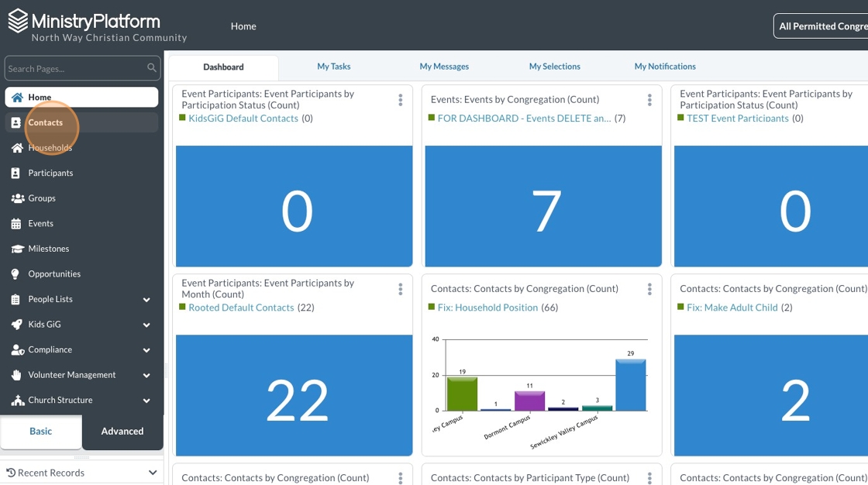Open the My Messages tab
The image size is (868, 485).
click(444, 67)
